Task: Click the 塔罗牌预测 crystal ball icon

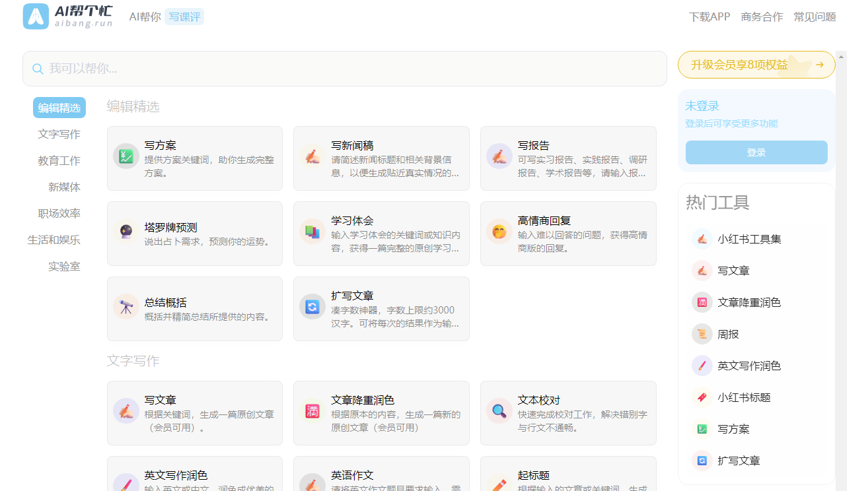Action: [126, 232]
